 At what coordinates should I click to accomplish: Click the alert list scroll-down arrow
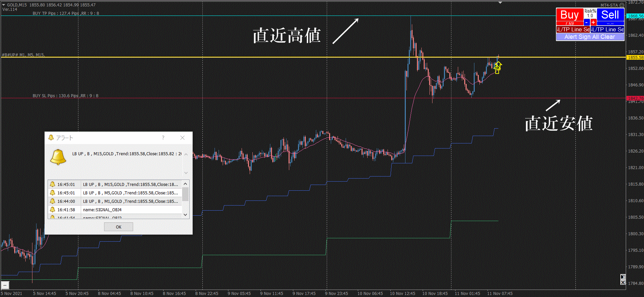pyautogui.click(x=185, y=215)
